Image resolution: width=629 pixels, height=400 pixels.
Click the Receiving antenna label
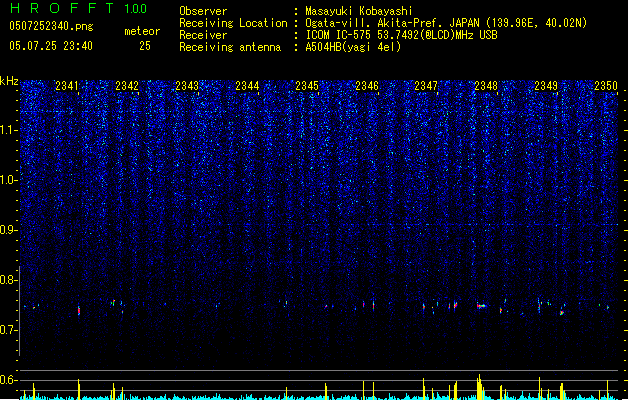point(230,47)
